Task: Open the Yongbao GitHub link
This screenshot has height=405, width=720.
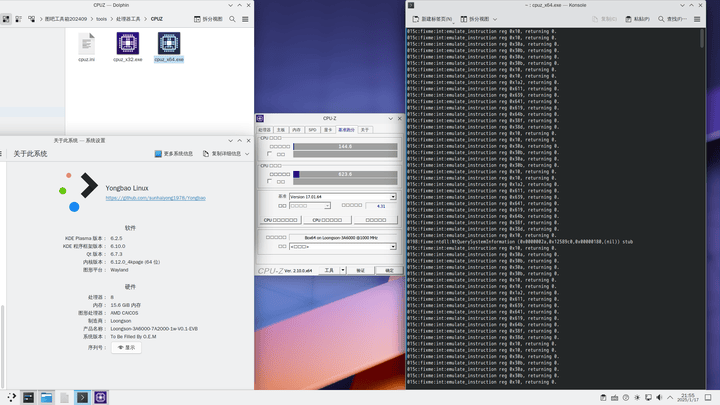Action: [x=155, y=198]
